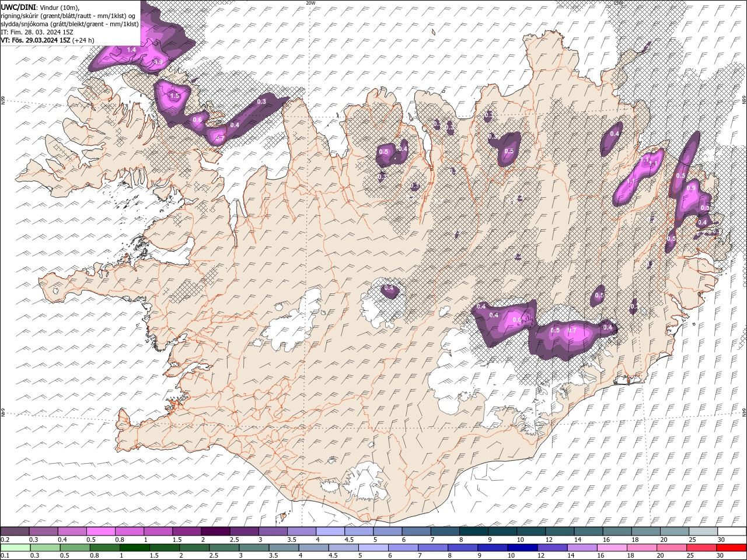
Task: Click the dark teal 8 swatch on the snow scale
Action: tap(473, 531)
